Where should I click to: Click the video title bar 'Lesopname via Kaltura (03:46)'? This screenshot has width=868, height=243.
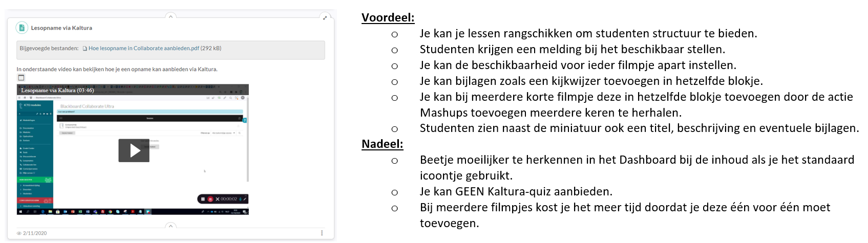tap(57, 90)
